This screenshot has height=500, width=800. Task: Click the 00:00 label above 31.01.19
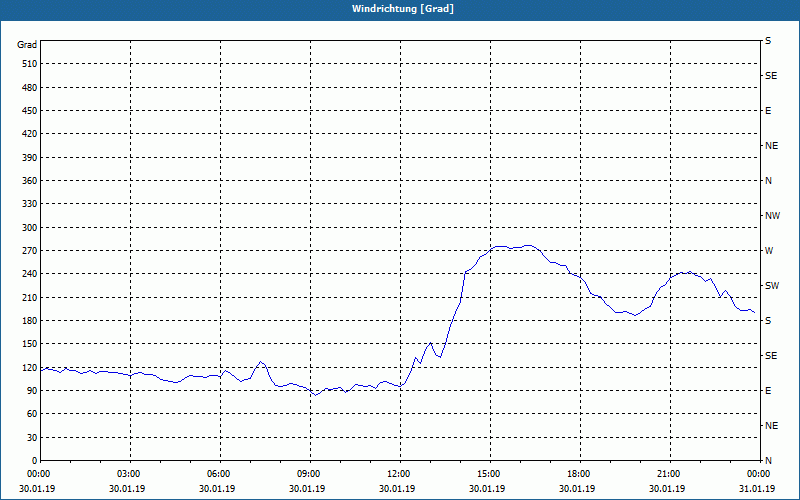pos(759,474)
